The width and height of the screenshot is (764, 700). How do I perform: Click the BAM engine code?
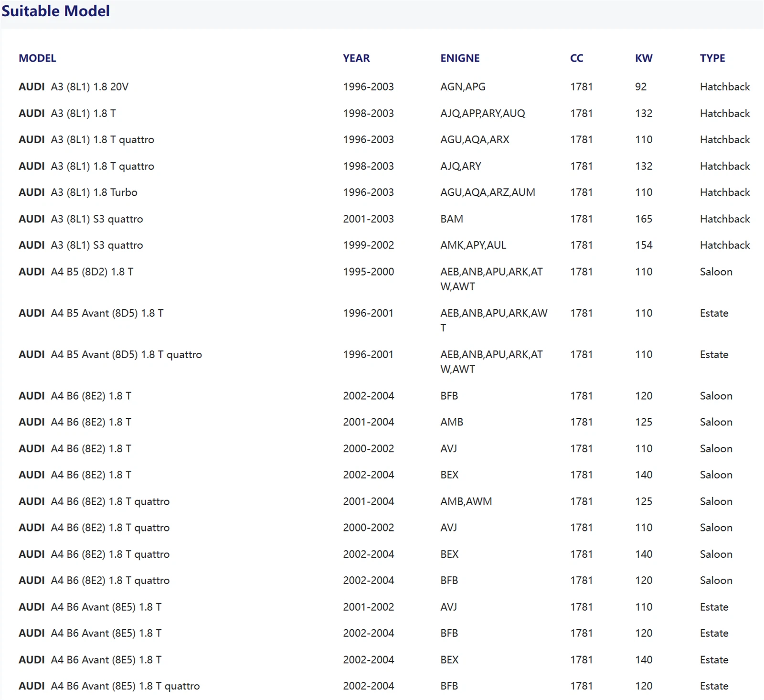click(452, 219)
